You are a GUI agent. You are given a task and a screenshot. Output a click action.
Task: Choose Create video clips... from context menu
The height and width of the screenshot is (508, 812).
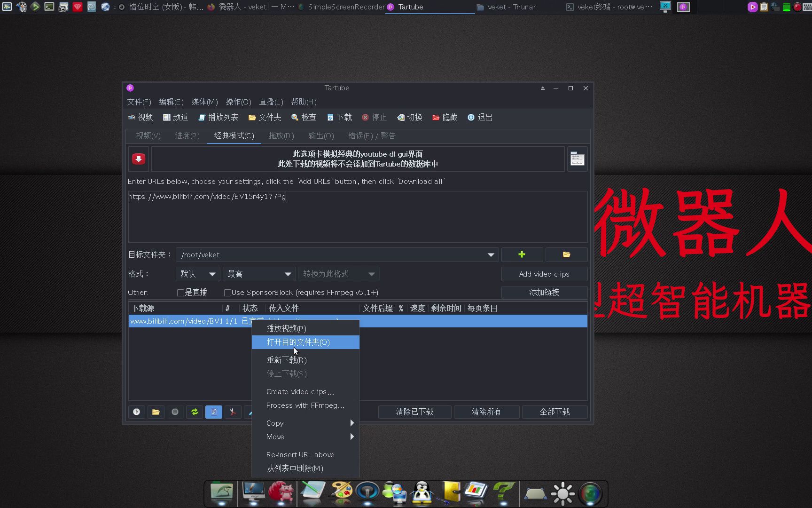tap(305, 391)
